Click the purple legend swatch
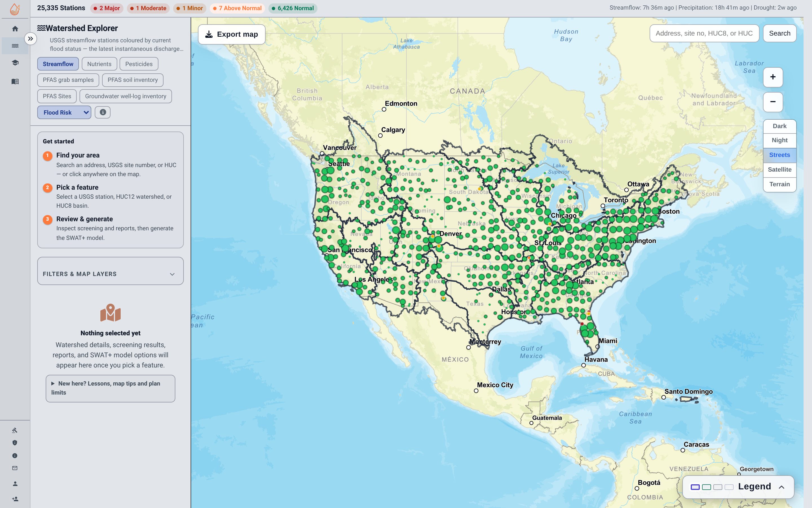This screenshot has width=812, height=508. pos(695,487)
